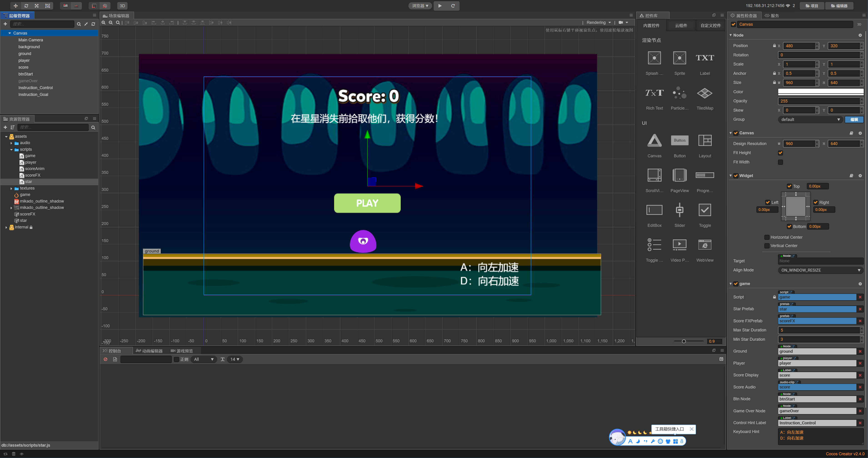Click the clear console icon

point(105,359)
